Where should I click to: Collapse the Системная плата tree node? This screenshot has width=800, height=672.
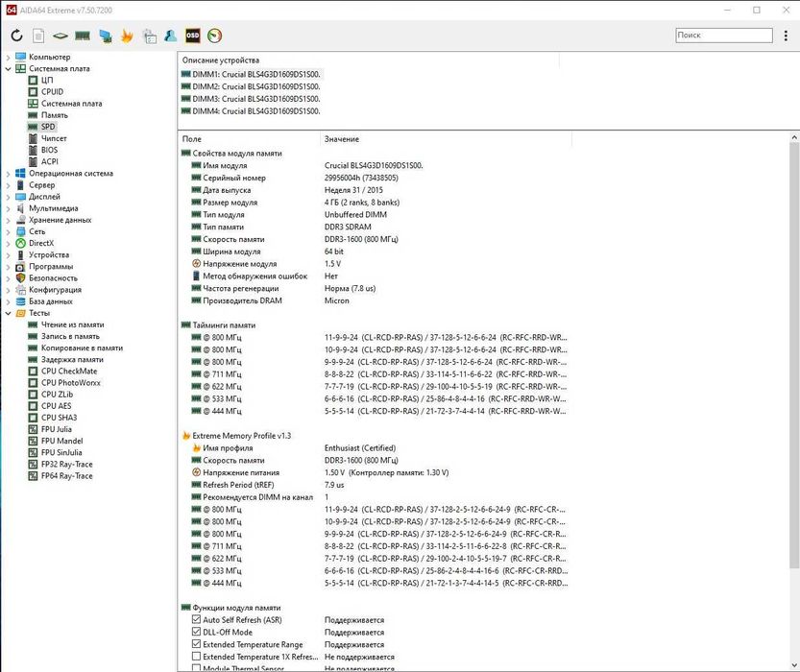[x=8, y=69]
